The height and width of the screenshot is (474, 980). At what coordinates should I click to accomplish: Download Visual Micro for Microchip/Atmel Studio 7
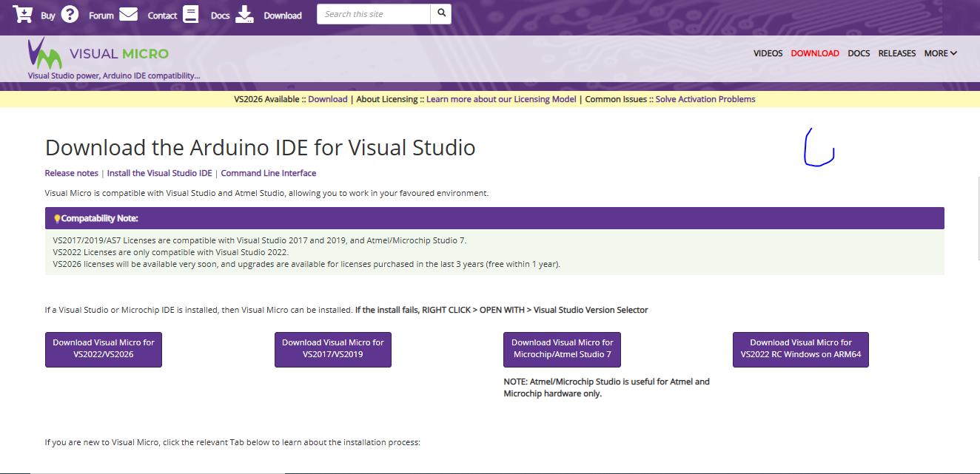(562, 349)
